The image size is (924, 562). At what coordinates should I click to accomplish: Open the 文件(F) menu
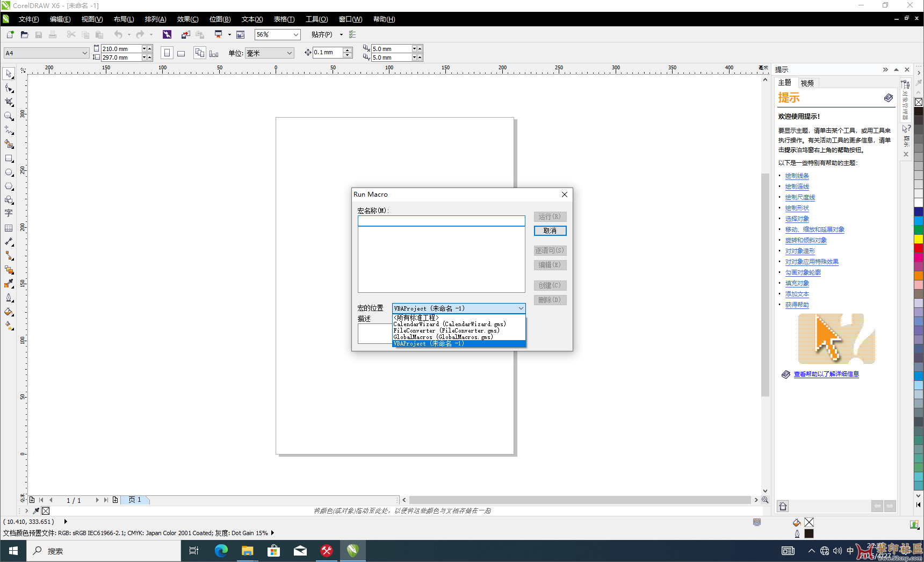[28, 19]
